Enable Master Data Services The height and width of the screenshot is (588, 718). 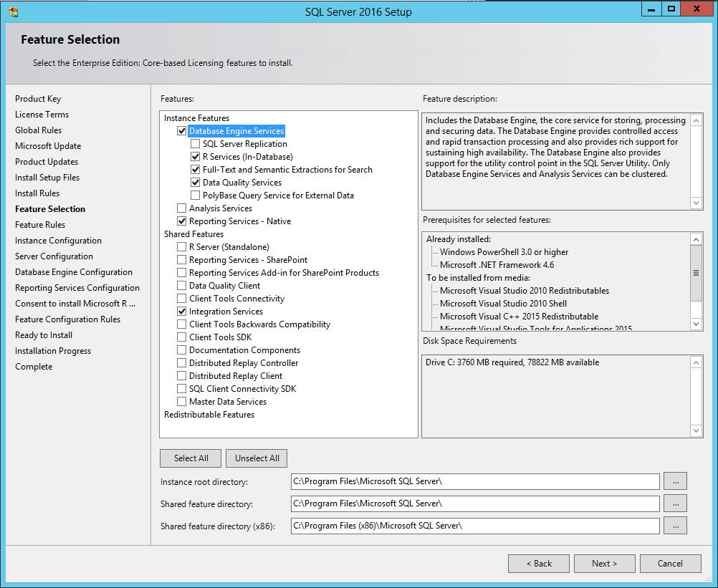pos(182,401)
